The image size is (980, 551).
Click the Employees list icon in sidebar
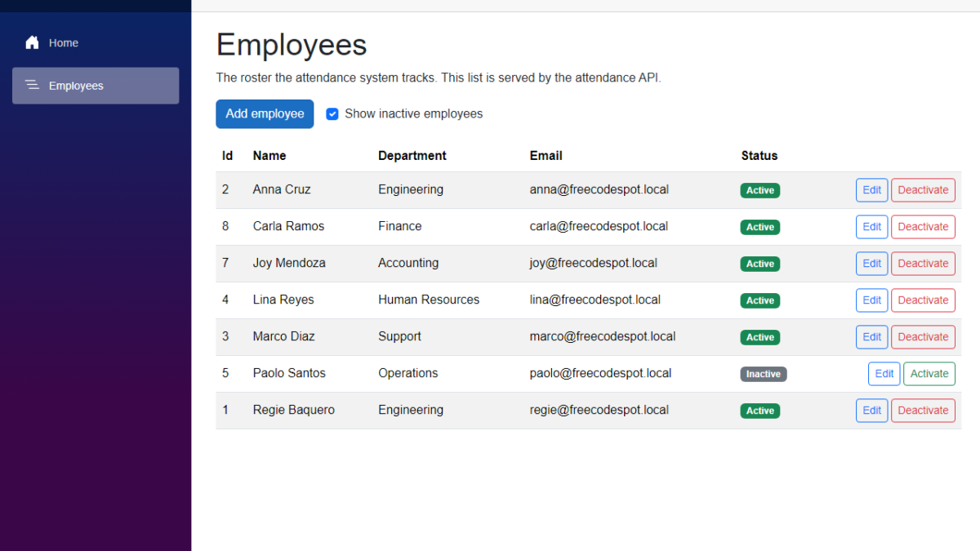32,85
